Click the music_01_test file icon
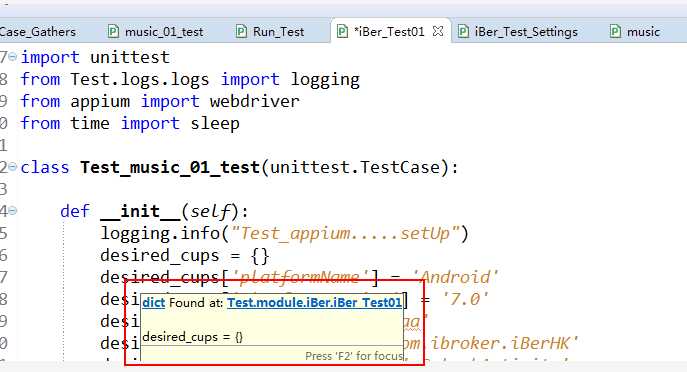This screenshot has height=372, width=687. (113, 32)
